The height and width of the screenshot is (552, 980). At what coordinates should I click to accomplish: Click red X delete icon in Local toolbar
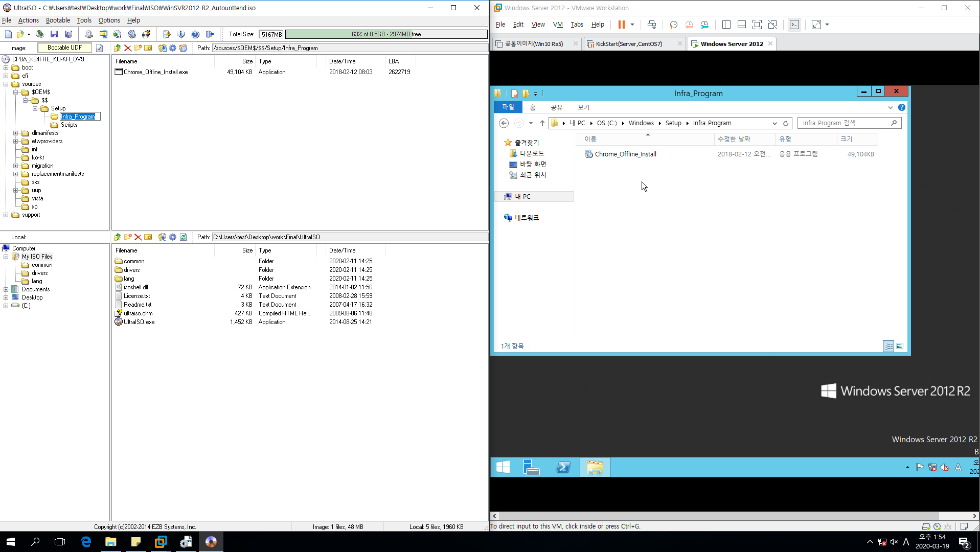click(138, 237)
